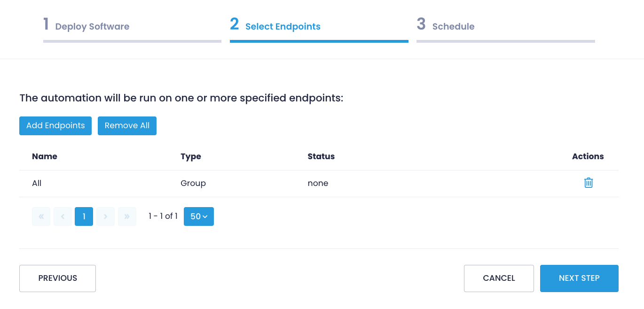Viewport: 644px width, 309px height.
Task: Go to next page with right chevron
Action: 105,216
